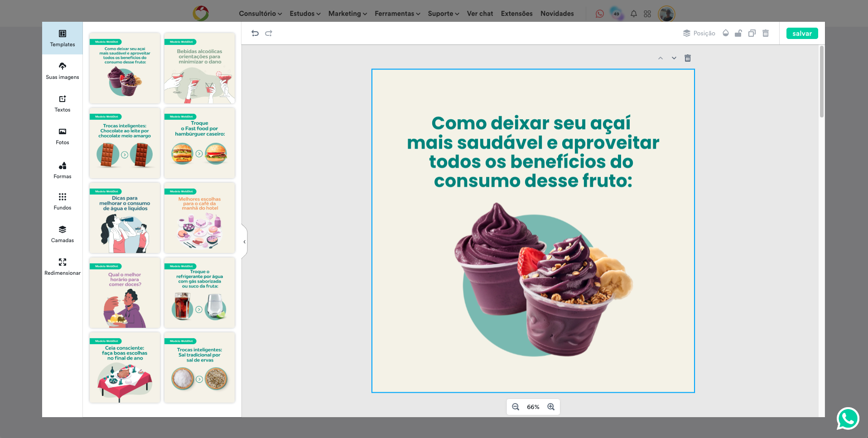Open the Marketing menu
This screenshot has width=868, height=438.
[347, 14]
